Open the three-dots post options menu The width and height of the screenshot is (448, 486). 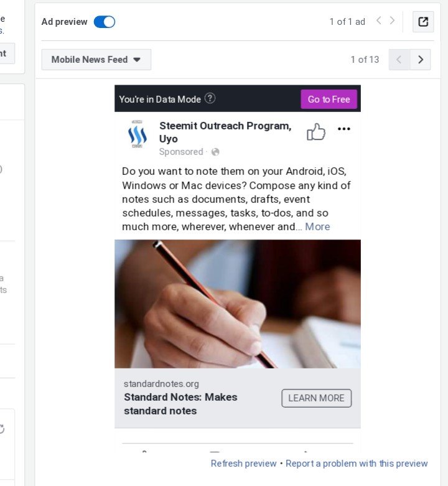click(344, 129)
